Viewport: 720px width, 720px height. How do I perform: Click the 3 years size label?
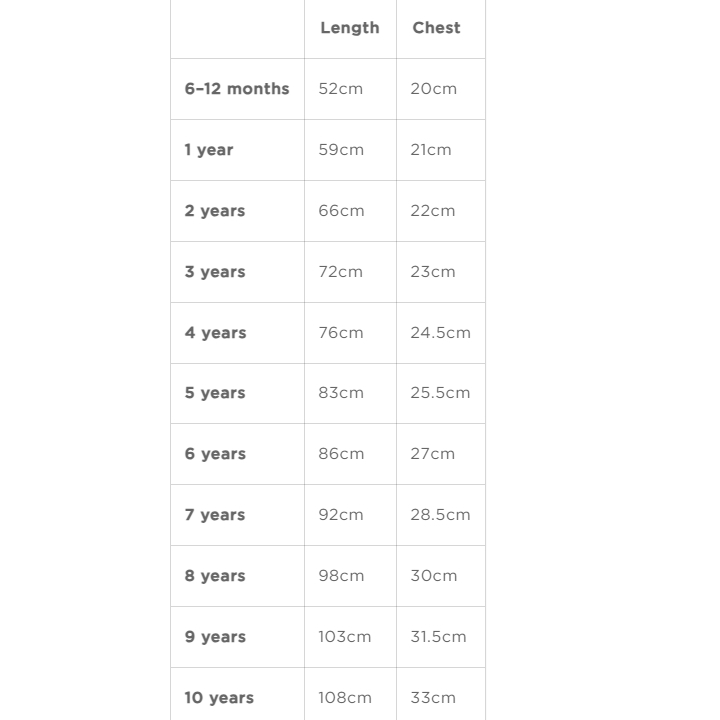215,272
